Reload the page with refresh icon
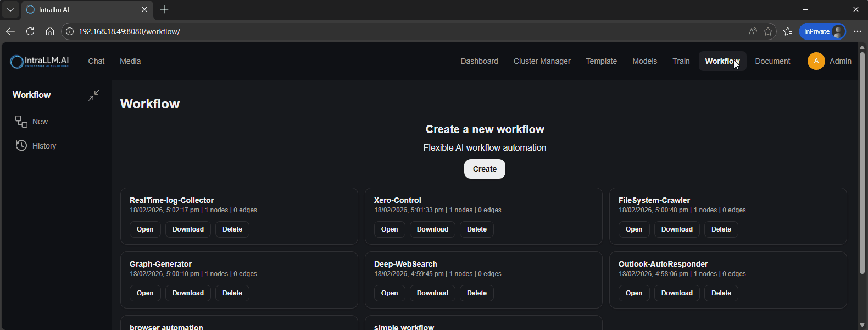This screenshot has height=330, width=868. (30, 31)
